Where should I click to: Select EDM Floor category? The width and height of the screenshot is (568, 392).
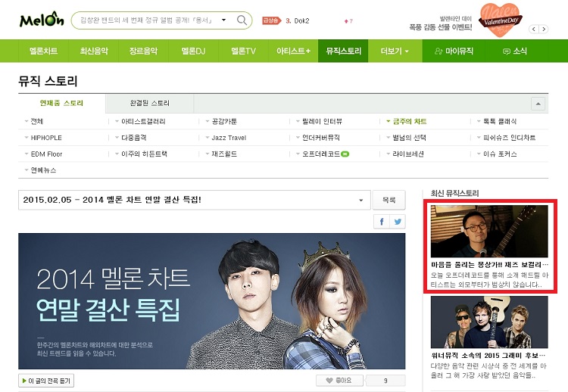(x=46, y=154)
